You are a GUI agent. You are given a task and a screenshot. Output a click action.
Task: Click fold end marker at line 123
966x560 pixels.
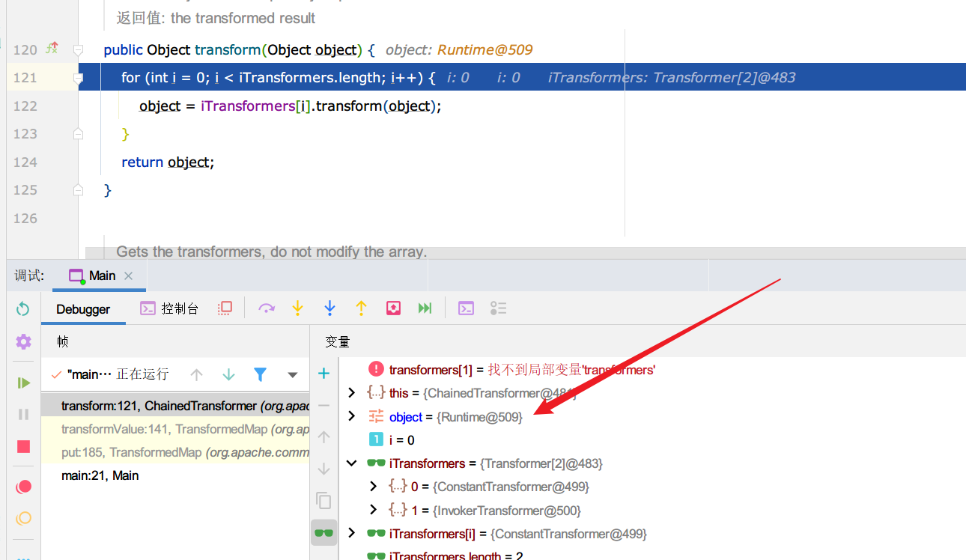tap(78, 133)
